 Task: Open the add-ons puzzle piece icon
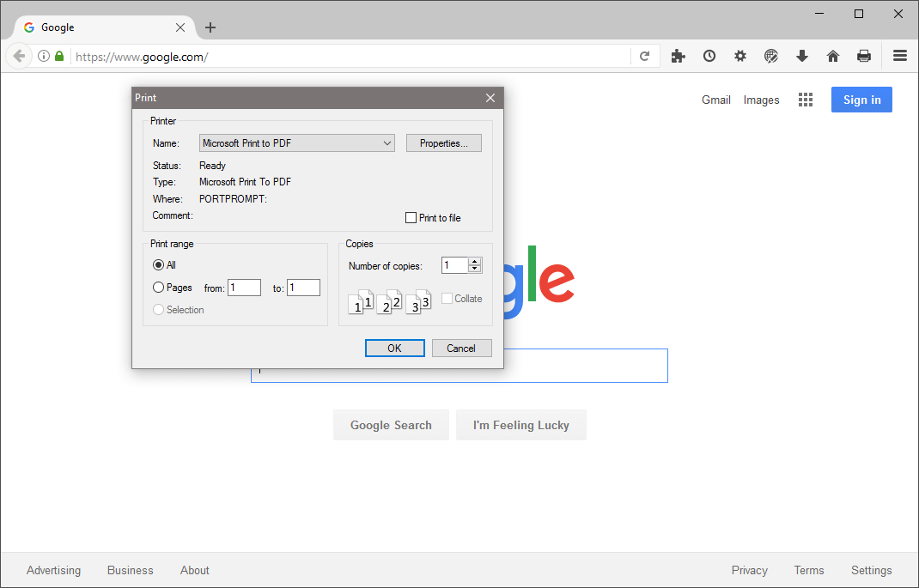[679, 56]
